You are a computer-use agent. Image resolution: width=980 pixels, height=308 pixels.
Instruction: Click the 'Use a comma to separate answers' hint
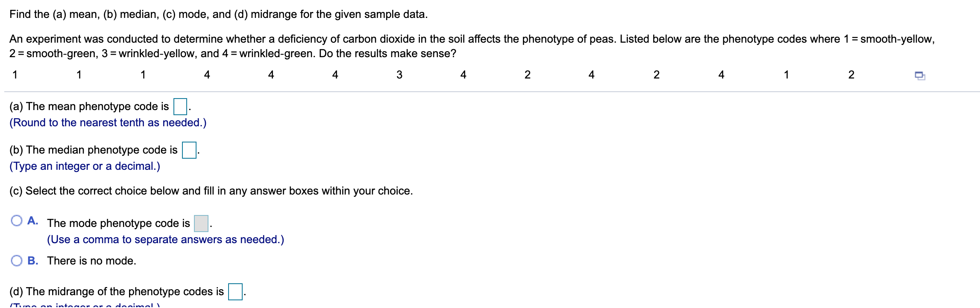pyautogui.click(x=165, y=240)
